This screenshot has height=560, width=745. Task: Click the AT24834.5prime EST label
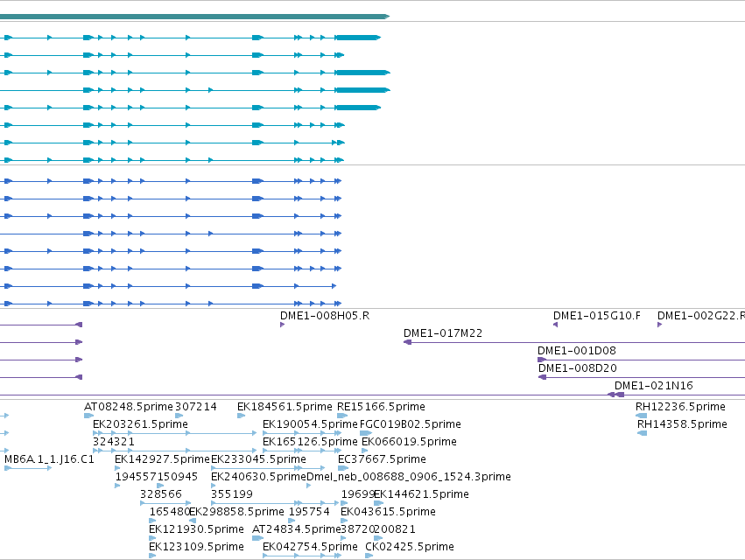coord(297,529)
